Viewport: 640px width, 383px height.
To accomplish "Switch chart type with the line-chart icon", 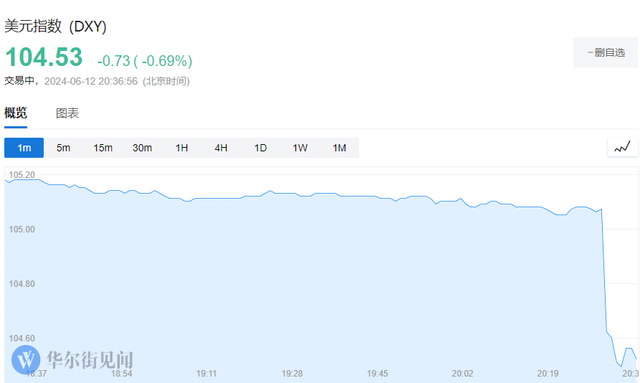I will 622,147.
